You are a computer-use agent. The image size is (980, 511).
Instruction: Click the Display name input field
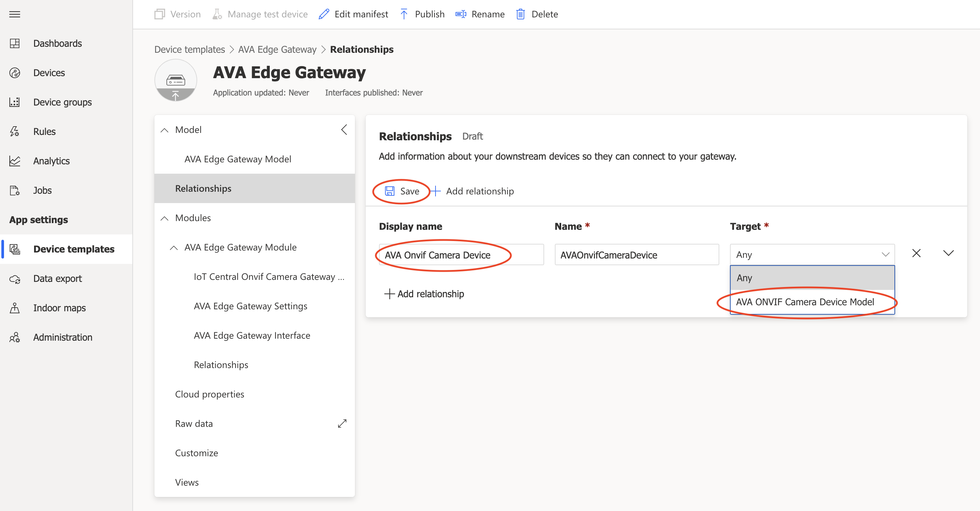coord(461,255)
